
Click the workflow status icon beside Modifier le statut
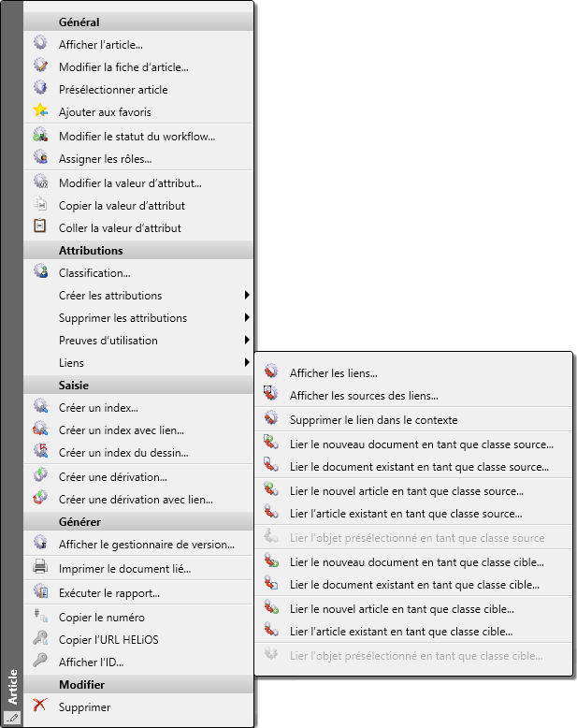(x=40, y=135)
